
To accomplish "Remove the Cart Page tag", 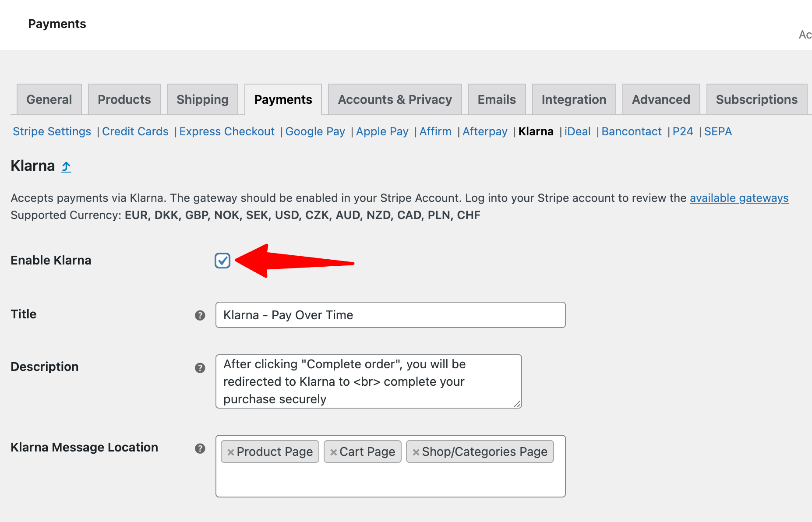I will tap(334, 451).
